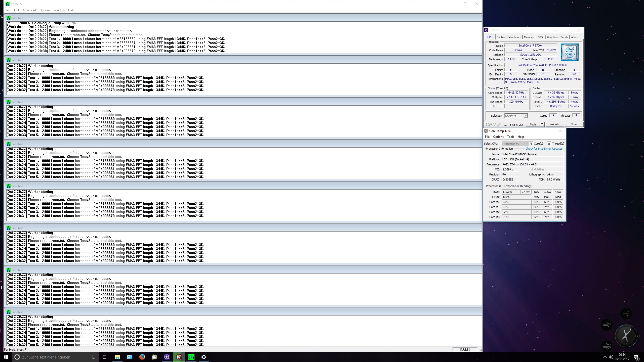Open the Tools dropdown arrow in CPU-Z
This screenshot has width=644, height=362.
(x=542, y=124)
